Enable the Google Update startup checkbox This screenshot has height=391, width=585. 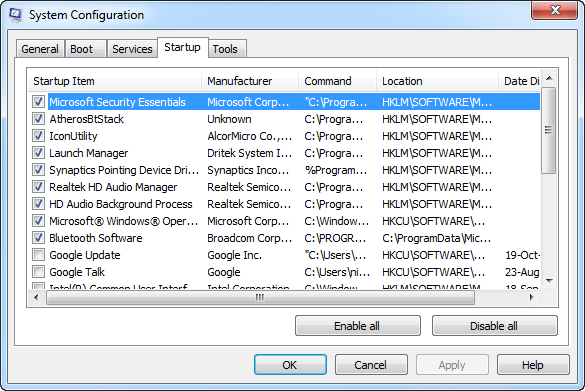point(38,255)
